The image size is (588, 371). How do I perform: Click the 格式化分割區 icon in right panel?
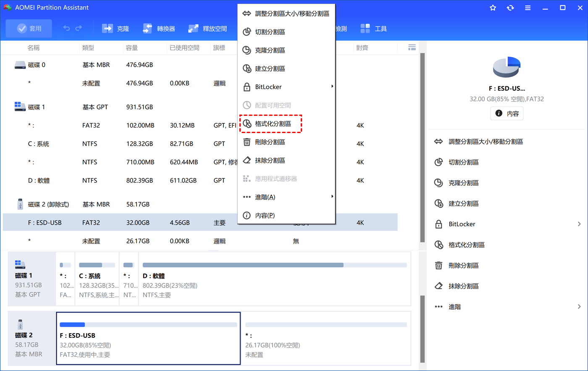pos(438,245)
